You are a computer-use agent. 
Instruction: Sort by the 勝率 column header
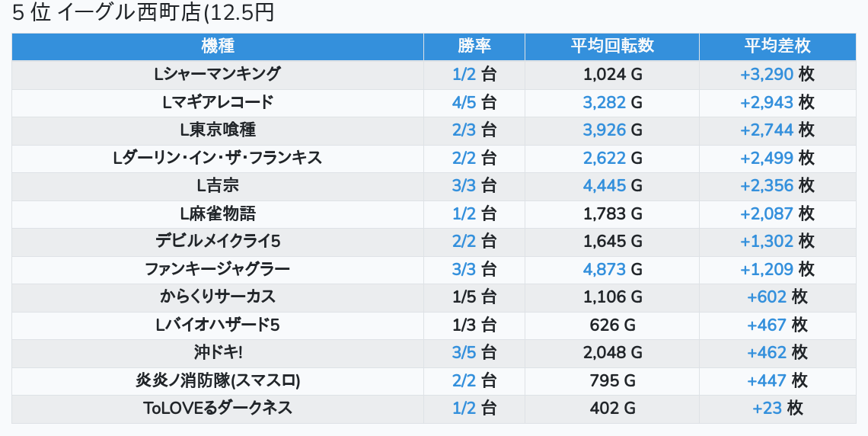[474, 46]
